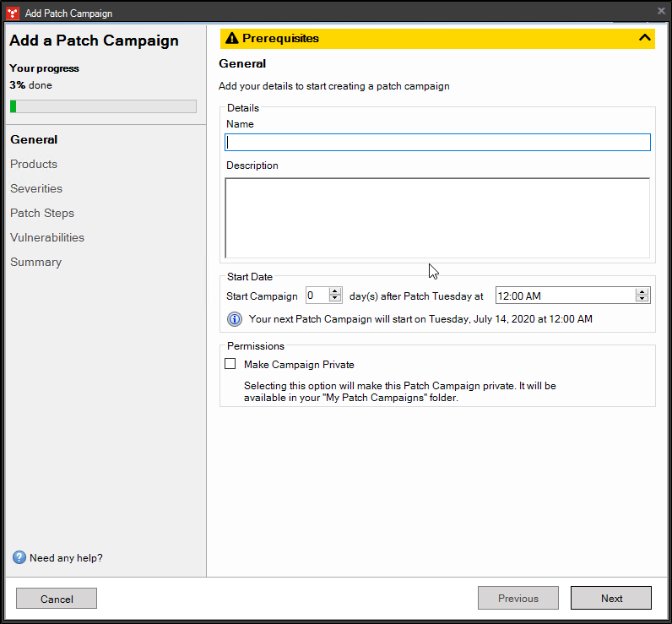Viewport: 672px width, 624px height.
Task: Click the up arrow on the time field
Action: [x=642, y=292]
